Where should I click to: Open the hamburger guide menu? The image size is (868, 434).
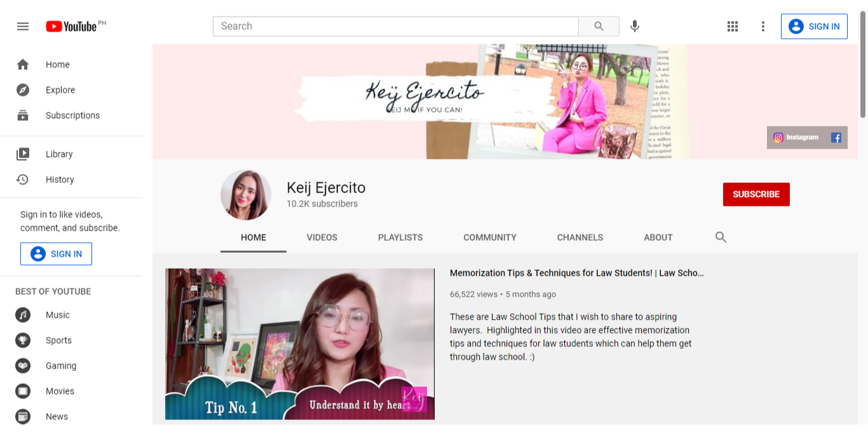coord(23,26)
